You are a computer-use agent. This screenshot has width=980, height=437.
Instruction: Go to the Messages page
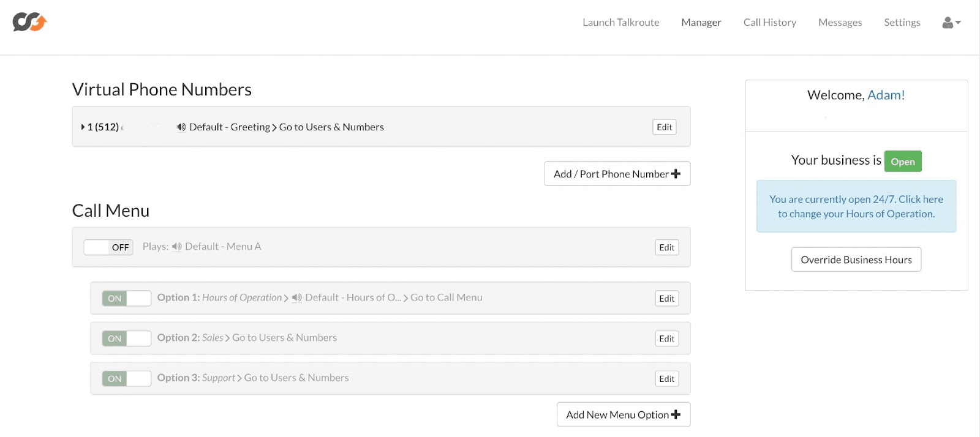tap(840, 23)
